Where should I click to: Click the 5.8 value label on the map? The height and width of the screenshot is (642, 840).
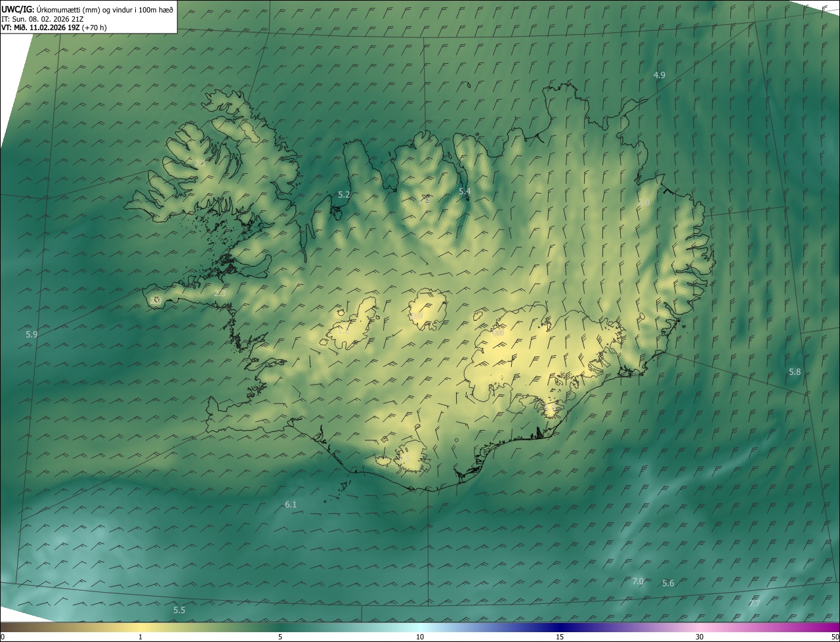pyautogui.click(x=795, y=372)
